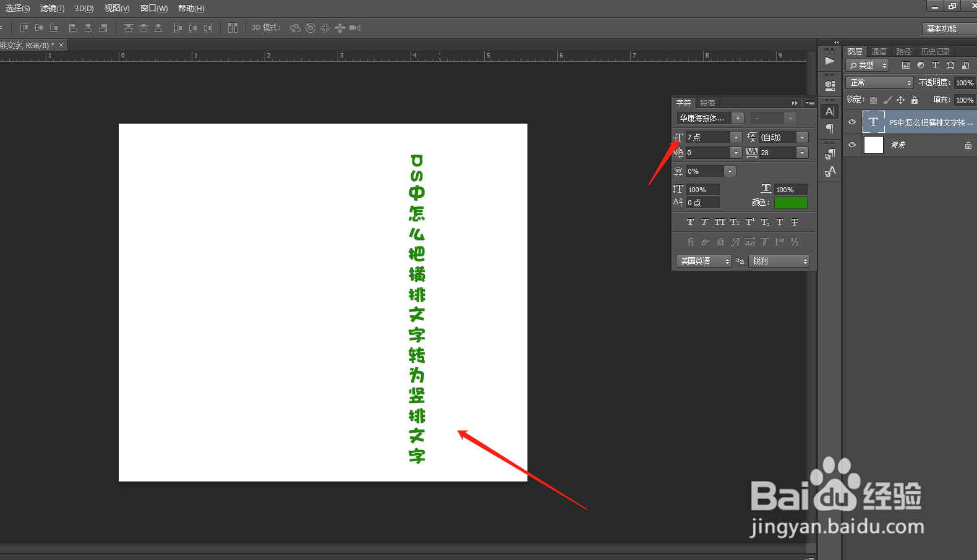This screenshot has height=560, width=977.
Task: Toggle strikethrough text style
Action: (795, 222)
